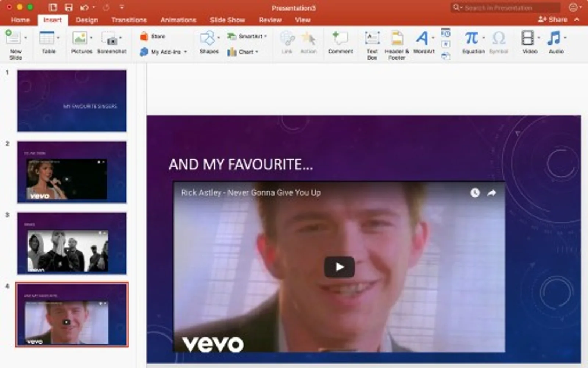The image size is (588, 368).
Task: Select slide 1 thumbnail
Action: [x=72, y=100]
